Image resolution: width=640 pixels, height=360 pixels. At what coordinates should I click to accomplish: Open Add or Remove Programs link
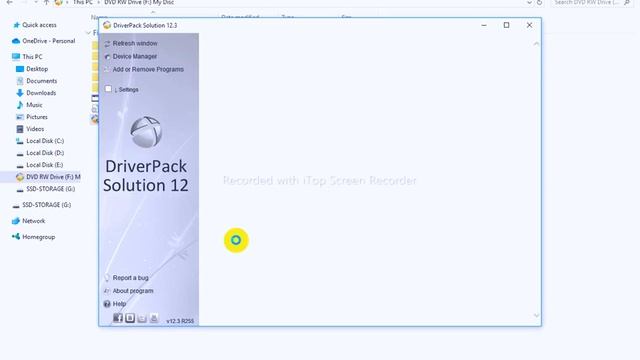pos(148,69)
